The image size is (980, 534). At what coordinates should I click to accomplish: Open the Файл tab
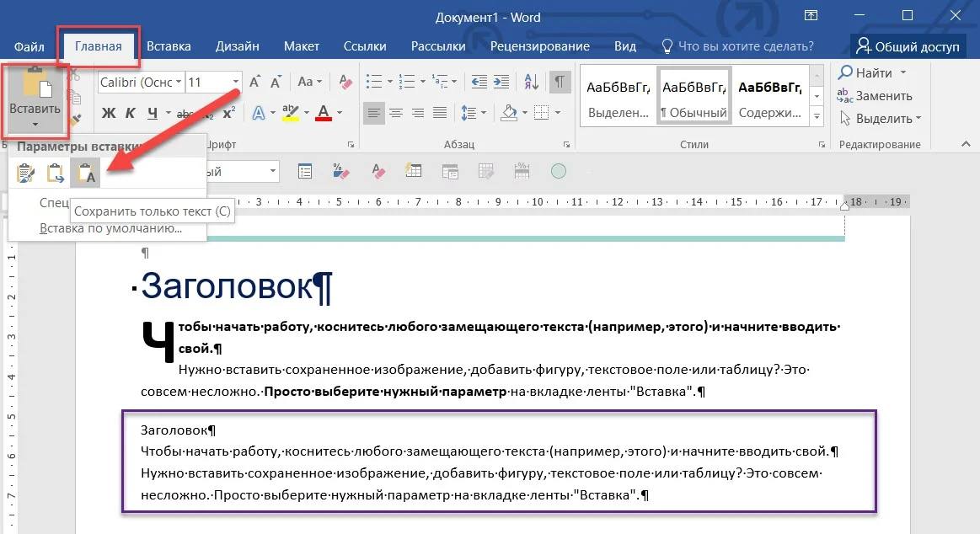point(29,46)
